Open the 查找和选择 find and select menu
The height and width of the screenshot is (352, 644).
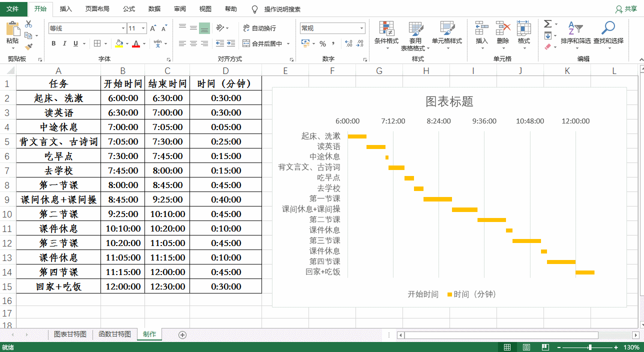coord(608,35)
